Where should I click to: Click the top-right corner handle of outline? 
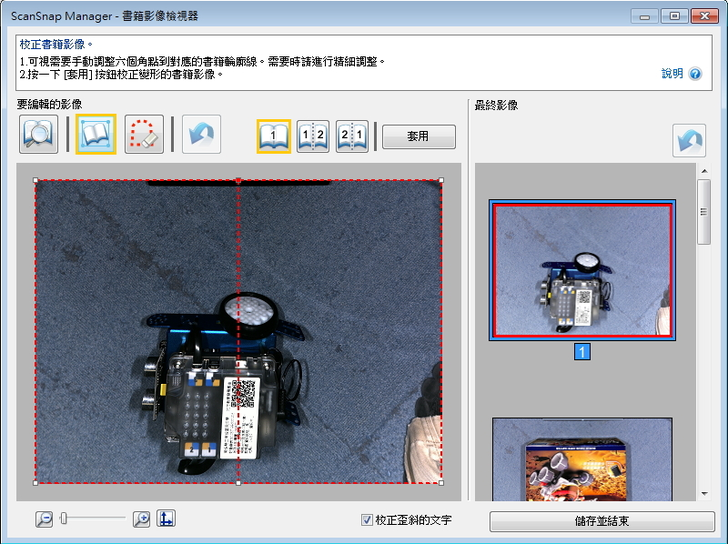click(x=441, y=180)
